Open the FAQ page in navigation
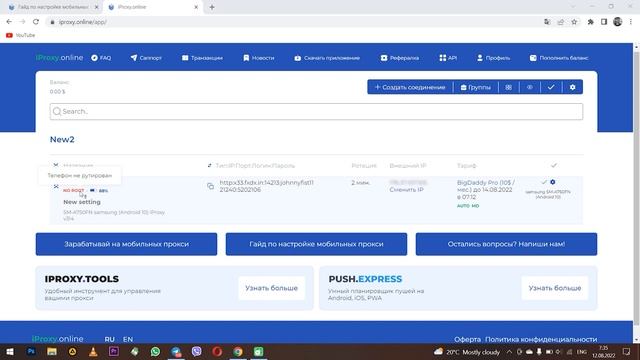Image resolution: width=640 pixels, height=360 pixels. point(101,58)
